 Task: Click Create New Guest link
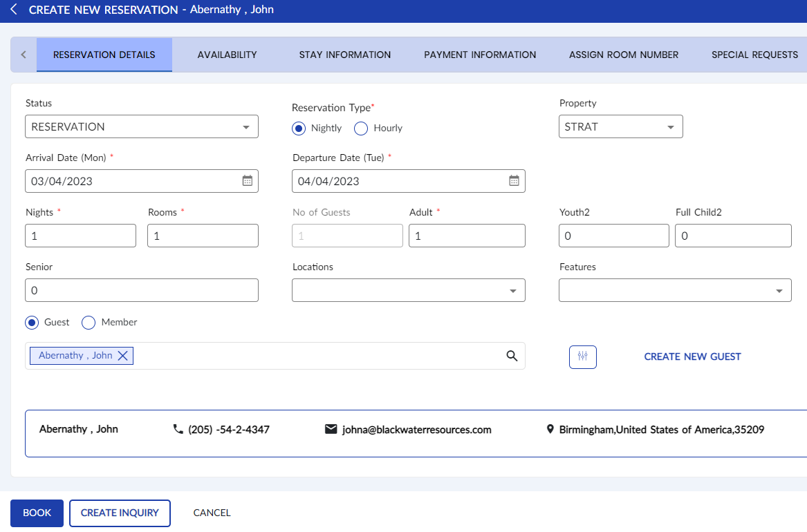[692, 357]
